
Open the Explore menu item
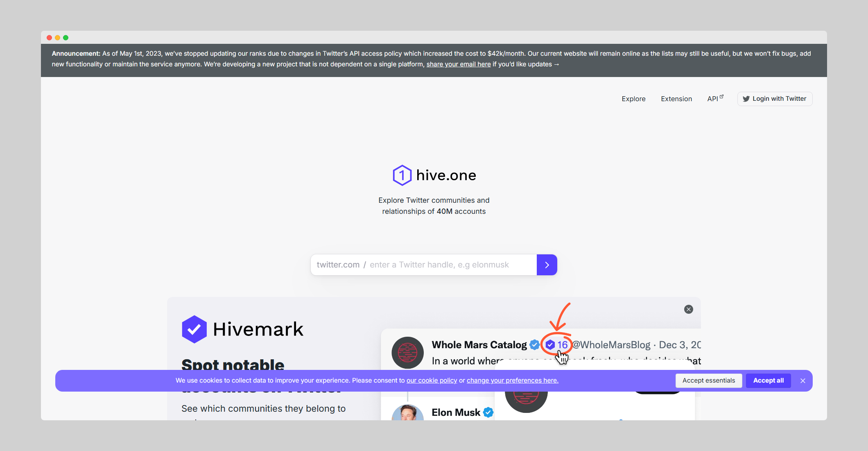coord(633,99)
